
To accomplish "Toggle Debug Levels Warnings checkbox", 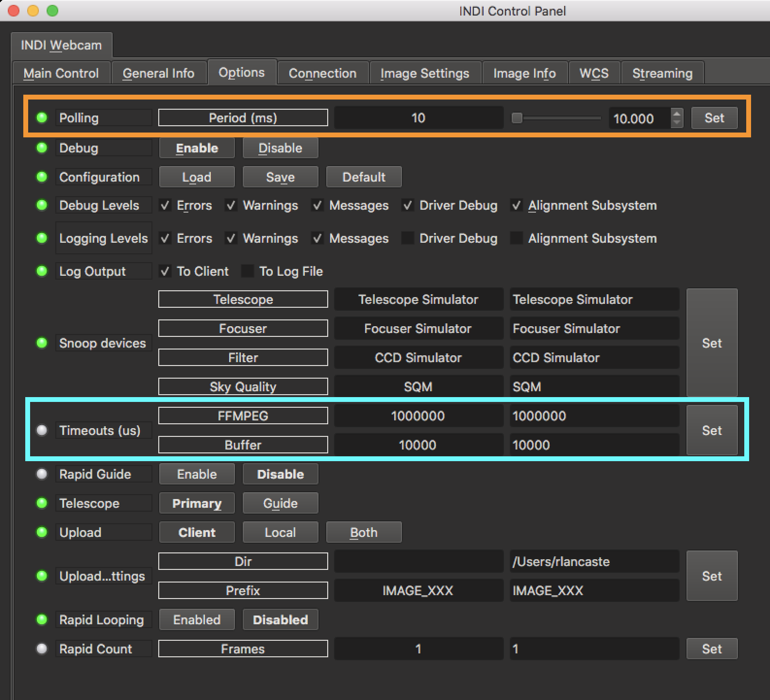I will pyautogui.click(x=231, y=205).
